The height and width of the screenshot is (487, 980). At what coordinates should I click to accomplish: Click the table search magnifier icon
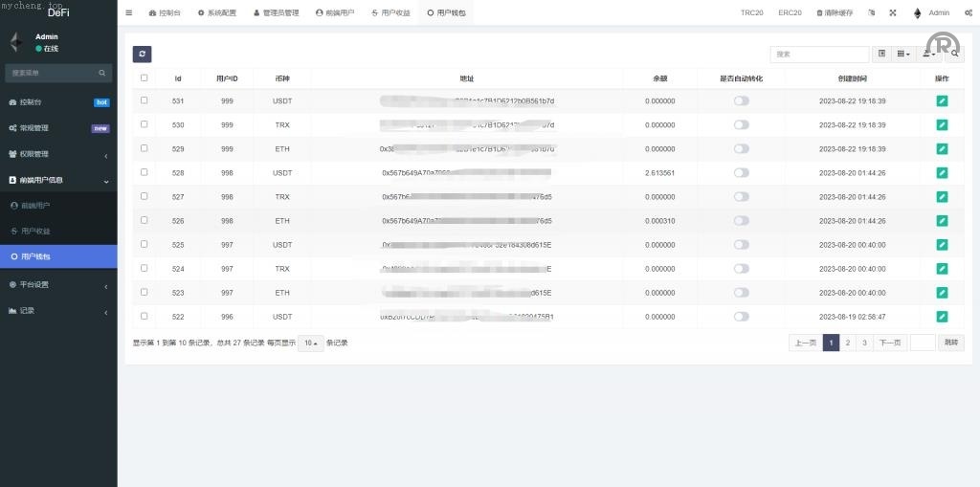tap(955, 55)
